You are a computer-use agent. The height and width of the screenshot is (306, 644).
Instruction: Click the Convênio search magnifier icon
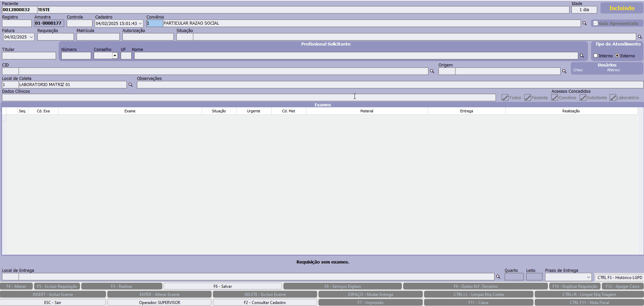(x=584, y=23)
